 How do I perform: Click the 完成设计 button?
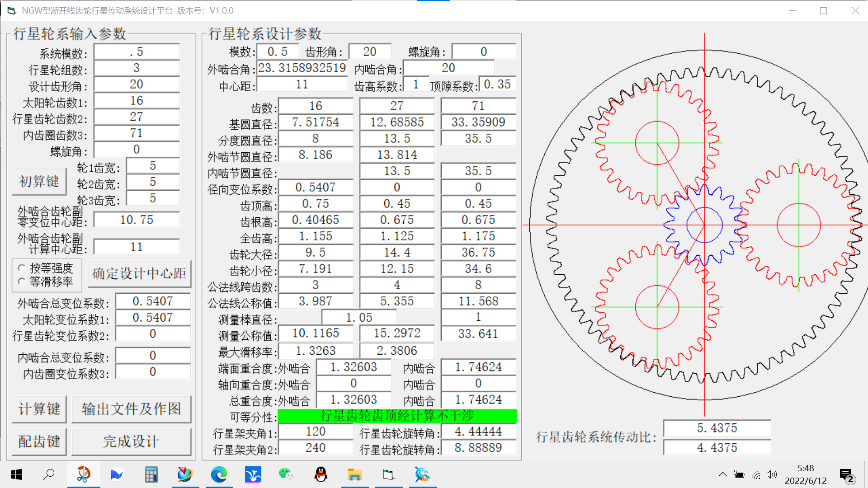131,441
